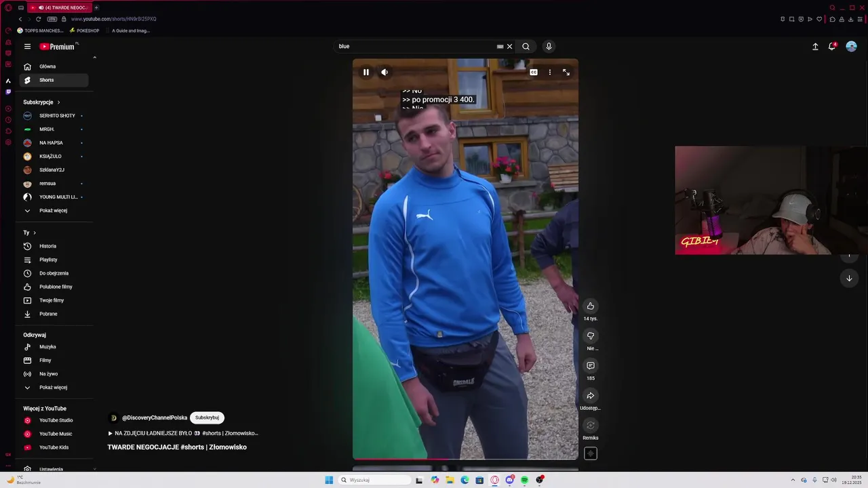Expand subscriptions with Pokaż więcej
Screen dimensions: 868x488
[x=54, y=211]
